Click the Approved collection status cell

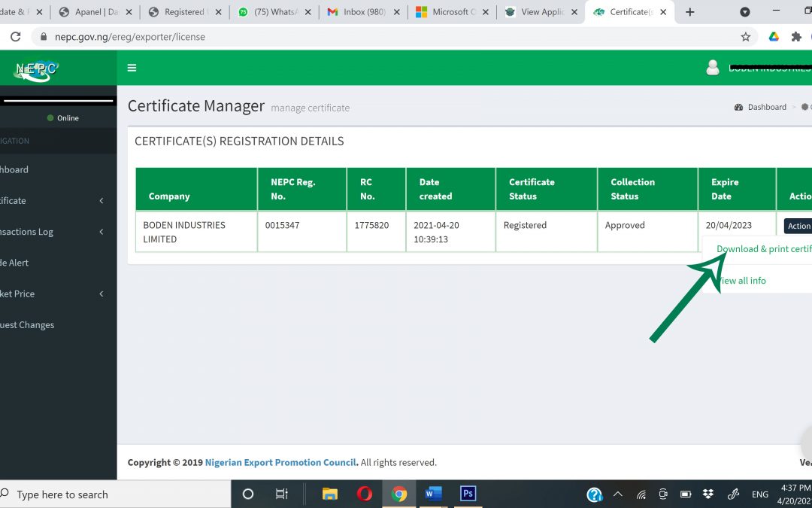point(647,232)
